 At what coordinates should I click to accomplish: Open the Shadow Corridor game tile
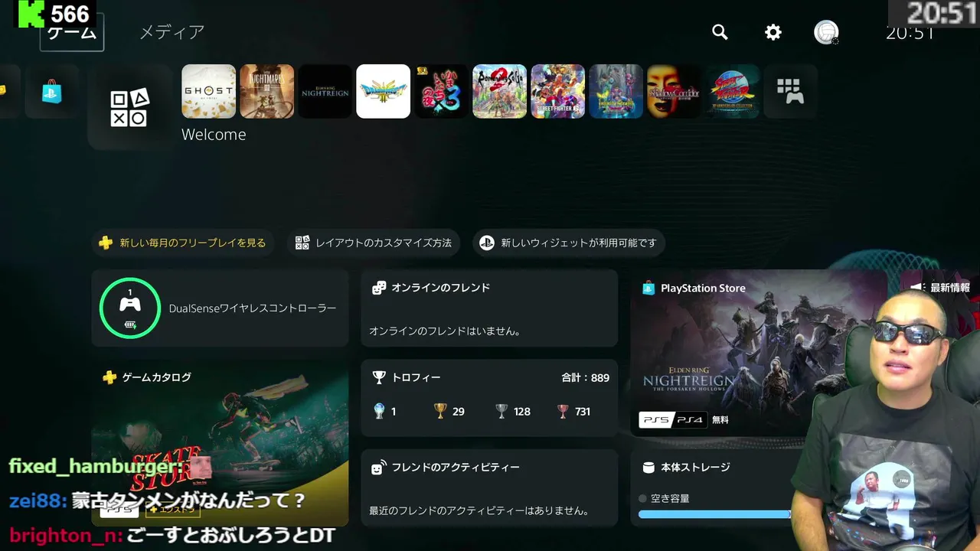[674, 91]
